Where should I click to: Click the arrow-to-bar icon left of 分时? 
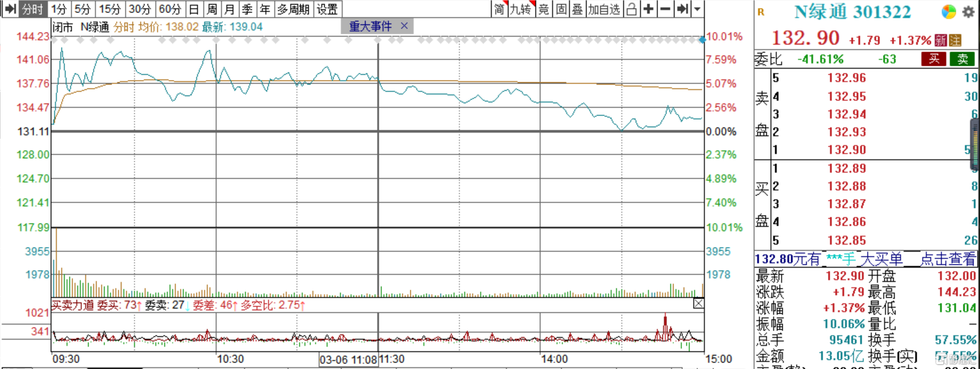(10, 9)
